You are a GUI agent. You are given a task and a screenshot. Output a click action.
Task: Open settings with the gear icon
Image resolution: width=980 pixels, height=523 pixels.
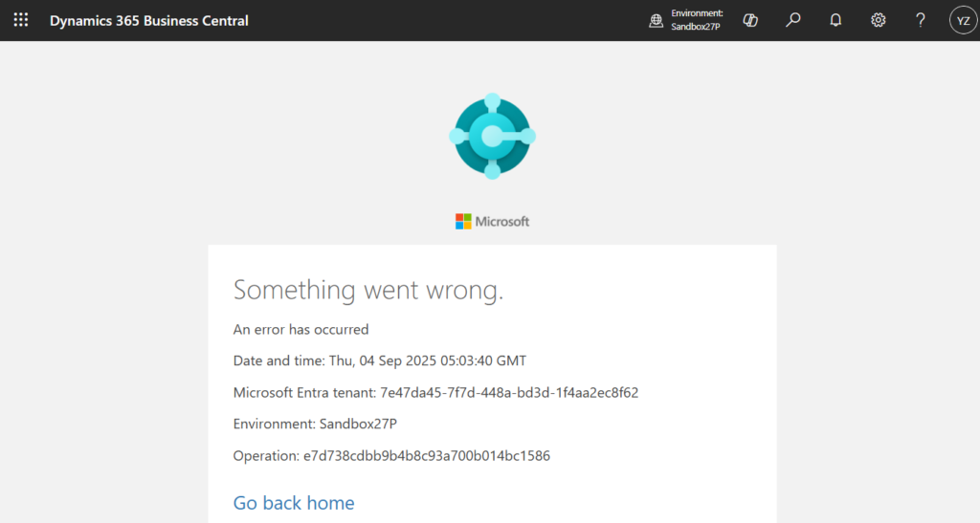(878, 20)
